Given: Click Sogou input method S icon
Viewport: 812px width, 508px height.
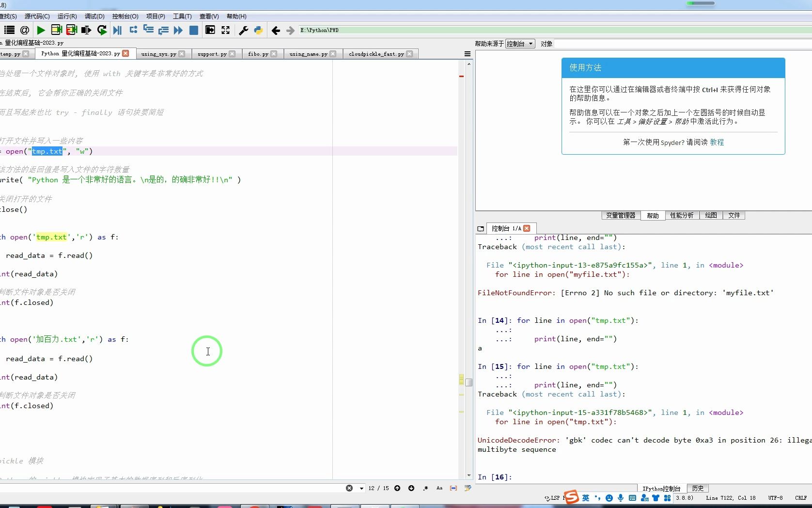Looking at the screenshot, I should click(x=572, y=497).
